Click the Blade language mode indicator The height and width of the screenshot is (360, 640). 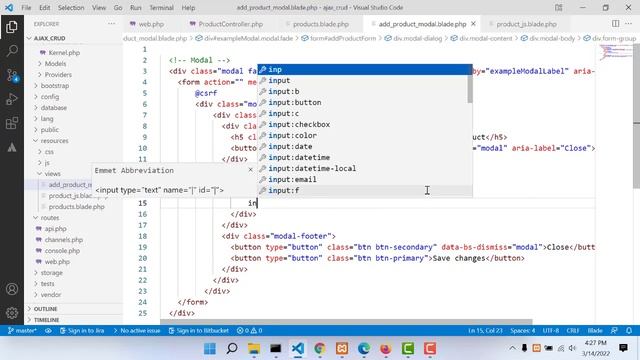[x=595, y=331]
